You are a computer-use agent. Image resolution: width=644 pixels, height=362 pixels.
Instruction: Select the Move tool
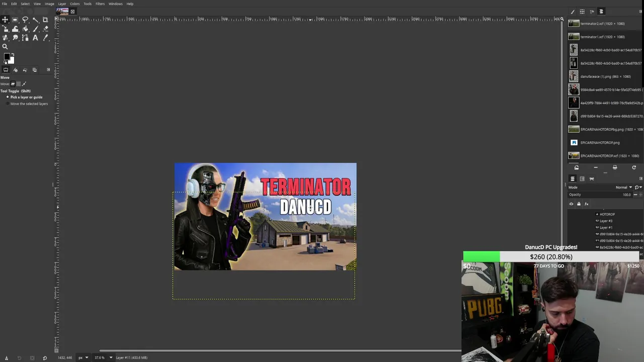[x=5, y=20]
